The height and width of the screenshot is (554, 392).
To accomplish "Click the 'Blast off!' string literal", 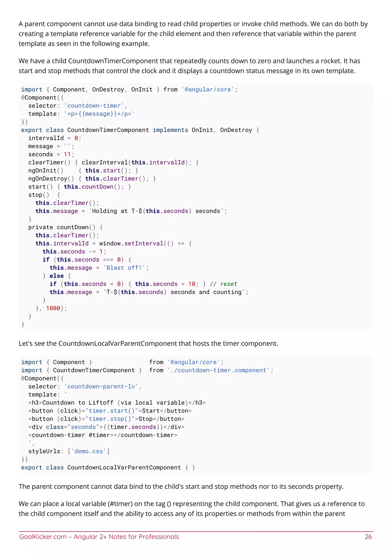I will point(124,268).
